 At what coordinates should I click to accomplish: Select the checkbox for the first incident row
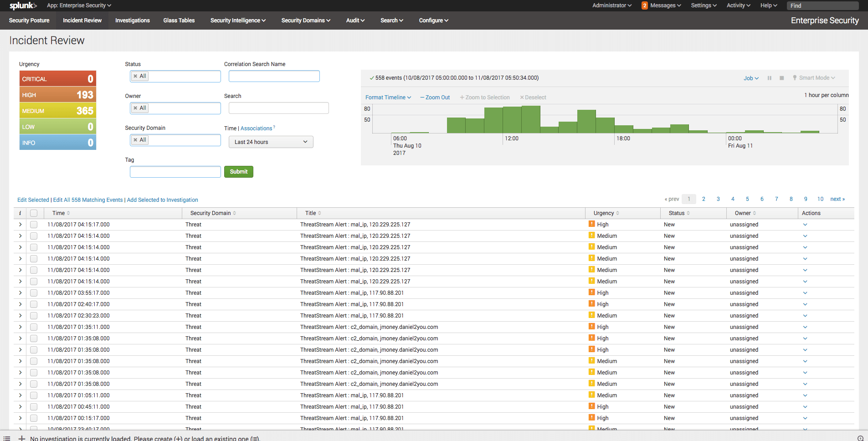coord(34,224)
